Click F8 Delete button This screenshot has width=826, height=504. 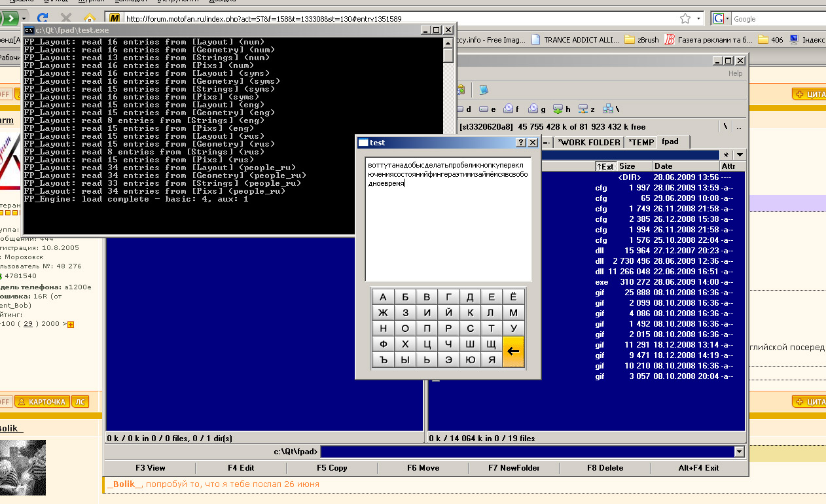point(605,468)
